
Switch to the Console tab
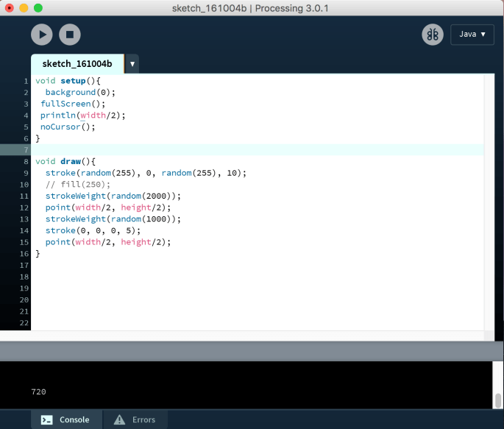click(x=66, y=419)
